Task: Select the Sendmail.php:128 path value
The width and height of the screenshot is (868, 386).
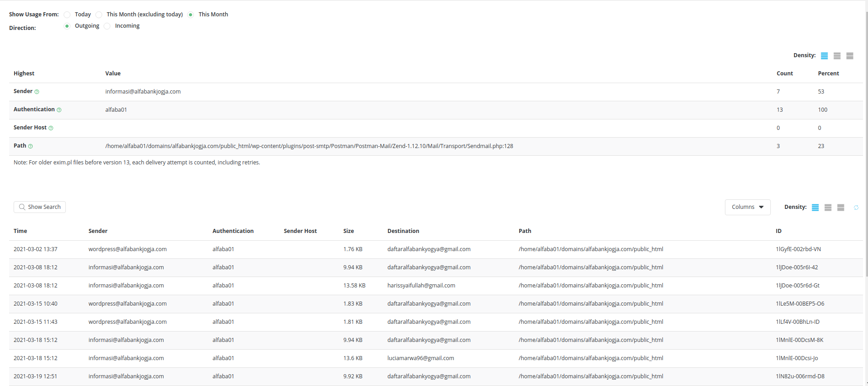Action: 309,146
